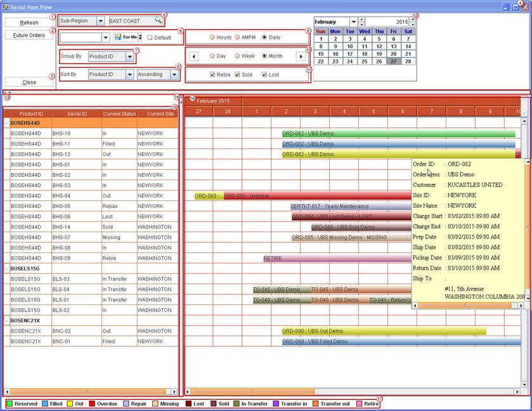Click the Serial ID column header
The height and width of the screenshot is (411, 532).
77,114
